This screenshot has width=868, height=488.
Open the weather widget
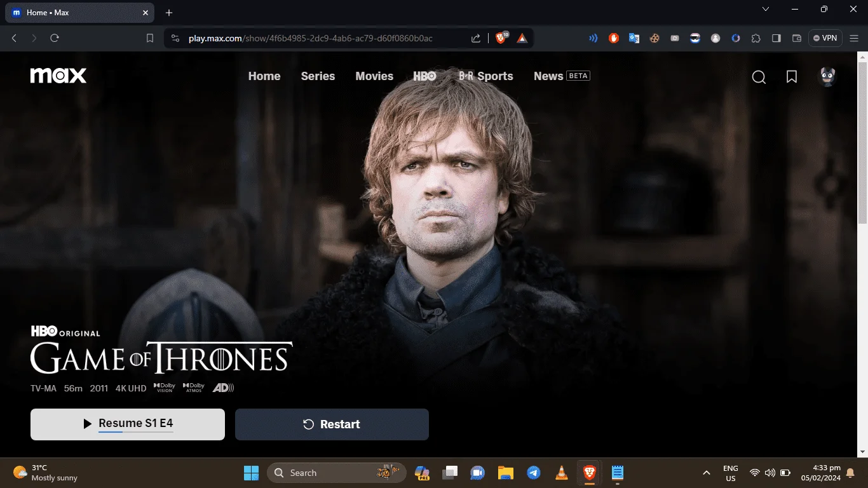coord(45,473)
